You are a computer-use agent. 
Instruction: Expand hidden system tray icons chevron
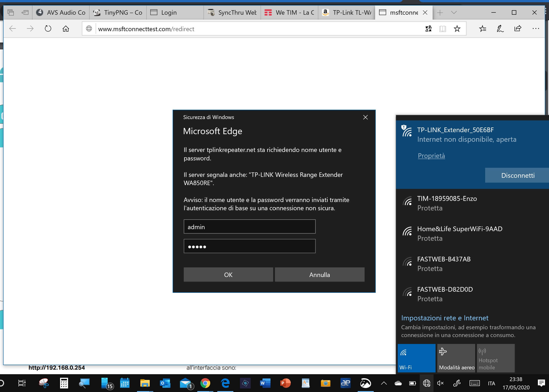(x=384, y=383)
